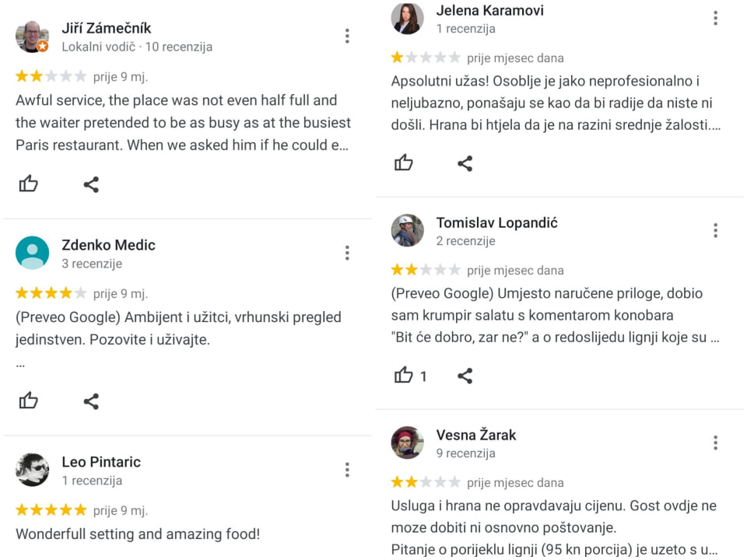Image resolution: width=747 pixels, height=560 pixels.
Task: Open options menu for Jiří Zámečník's review
Action: [347, 36]
